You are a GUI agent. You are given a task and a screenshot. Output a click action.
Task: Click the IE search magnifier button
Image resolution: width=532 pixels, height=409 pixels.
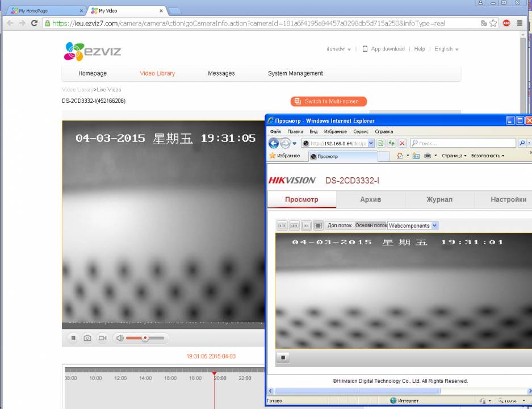[x=522, y=143]
